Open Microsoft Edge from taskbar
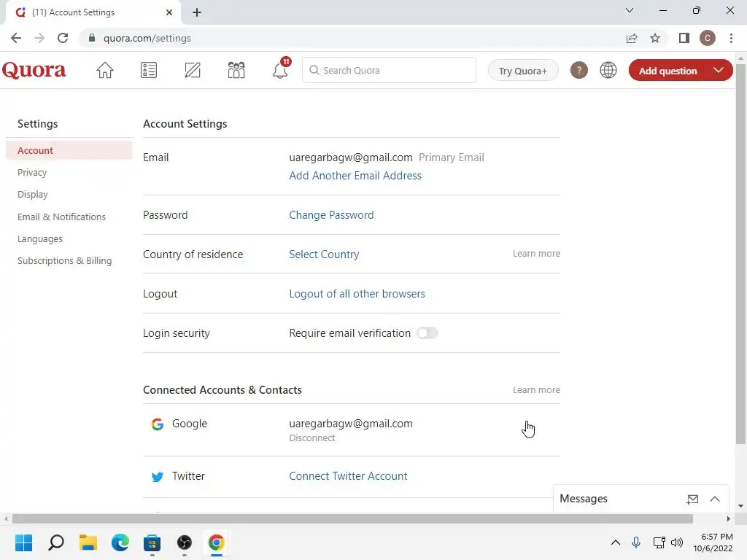The image size is (747, 560). (x=120, y=542)
